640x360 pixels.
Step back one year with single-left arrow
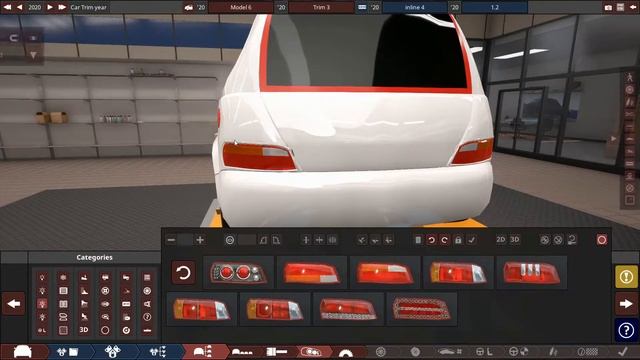click(19, 7)
